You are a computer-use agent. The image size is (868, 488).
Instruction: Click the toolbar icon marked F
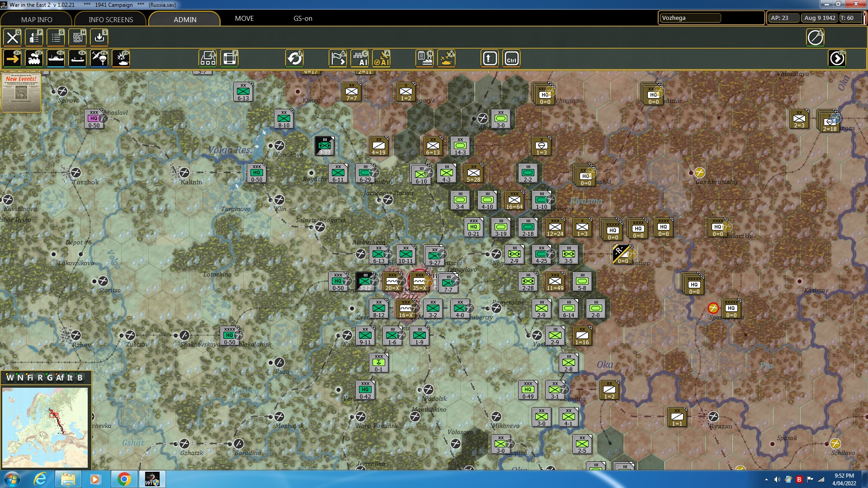click(x=229, y=59)
